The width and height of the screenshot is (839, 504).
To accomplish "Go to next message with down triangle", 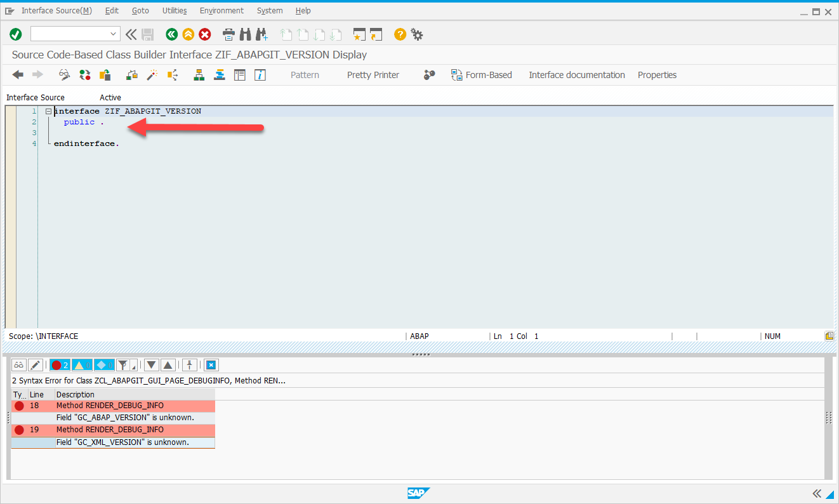I will (x=151, y=365).
